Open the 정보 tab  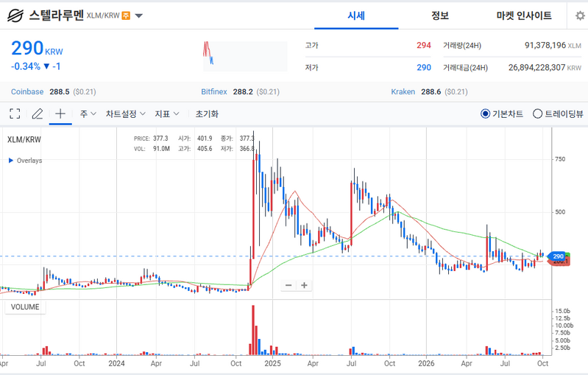click(x=440, y=15)
